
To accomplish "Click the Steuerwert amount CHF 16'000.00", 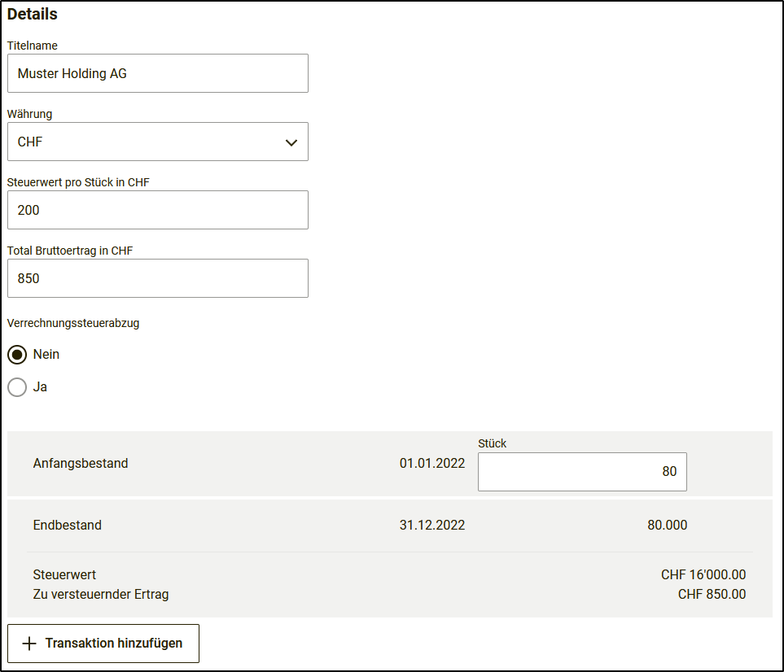I will point(703,574).
